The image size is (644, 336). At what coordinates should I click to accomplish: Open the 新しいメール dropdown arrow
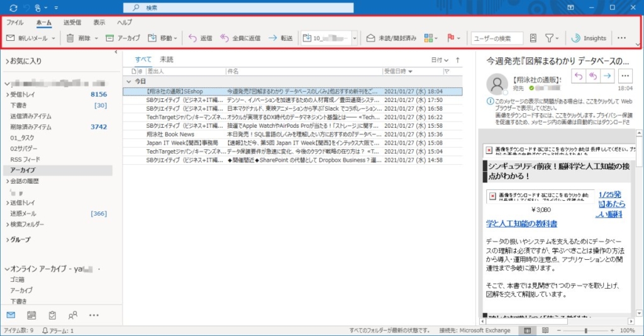53,38
